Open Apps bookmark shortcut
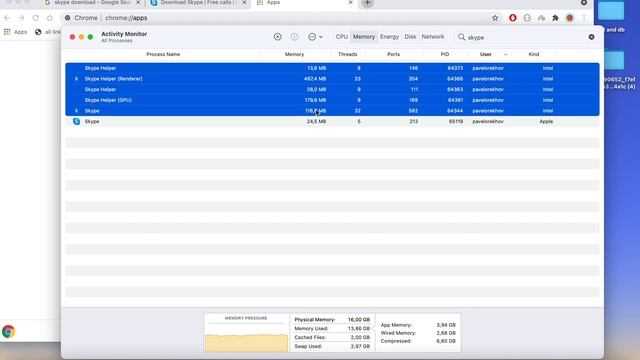The image size is (640, 360). [x=16, y=32]
